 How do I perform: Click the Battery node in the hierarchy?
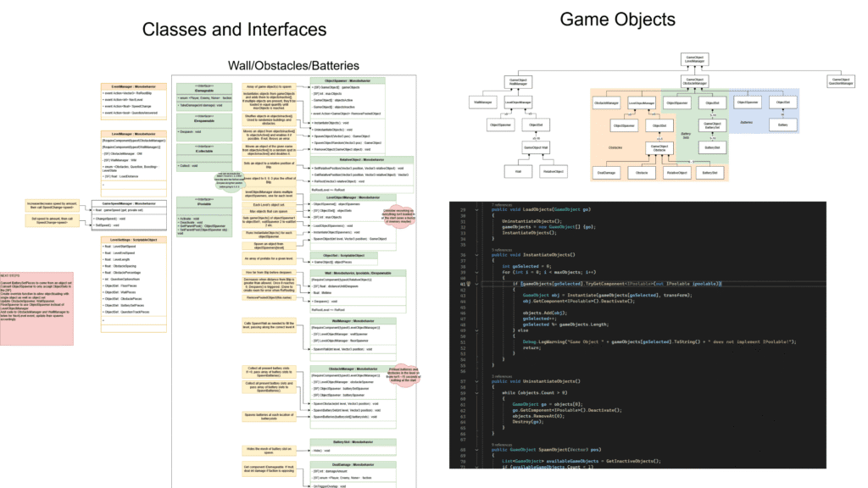pos(782,125)
